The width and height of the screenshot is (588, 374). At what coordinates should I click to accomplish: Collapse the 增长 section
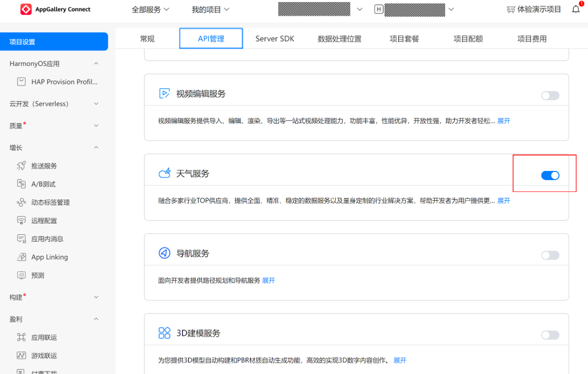point(96,147)
